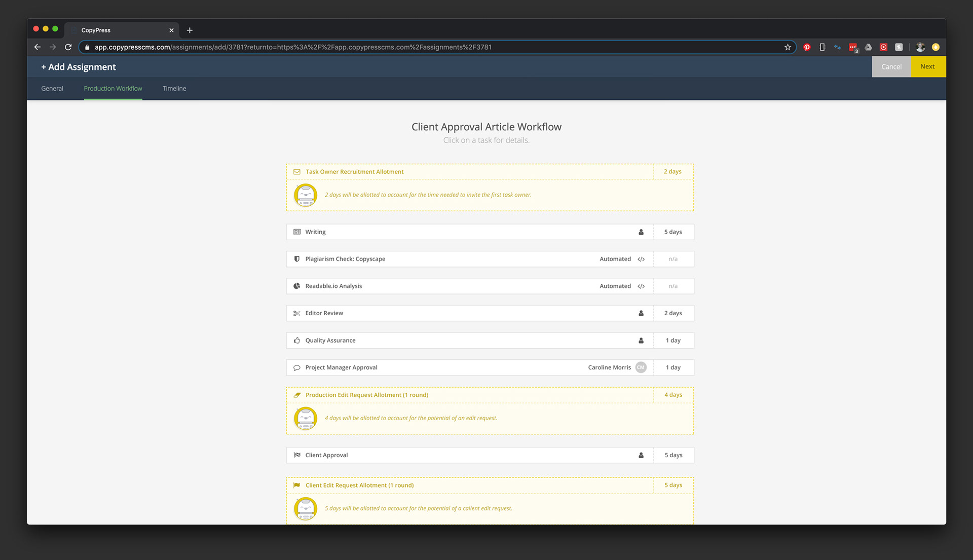The height and width of the screenshot is (560, 973).
Task: Open a new browser tab
Action: coord(190,30)
